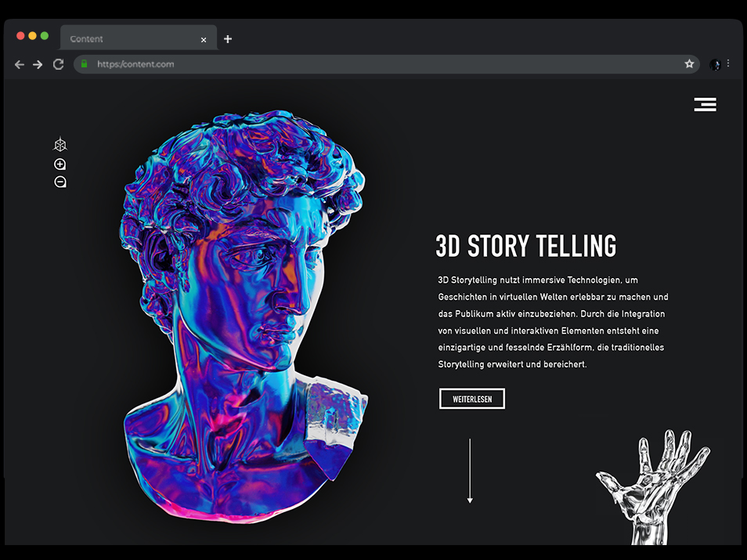Viewport: 747px width, 560px height.
Task: Open the browser profile avatar
Action: 715,64
